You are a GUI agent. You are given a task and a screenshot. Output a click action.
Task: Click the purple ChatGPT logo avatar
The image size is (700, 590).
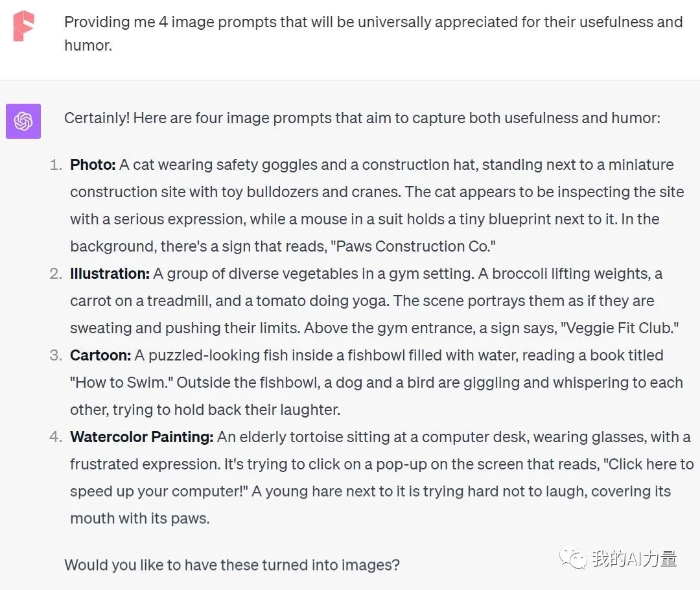click(23, 121)
